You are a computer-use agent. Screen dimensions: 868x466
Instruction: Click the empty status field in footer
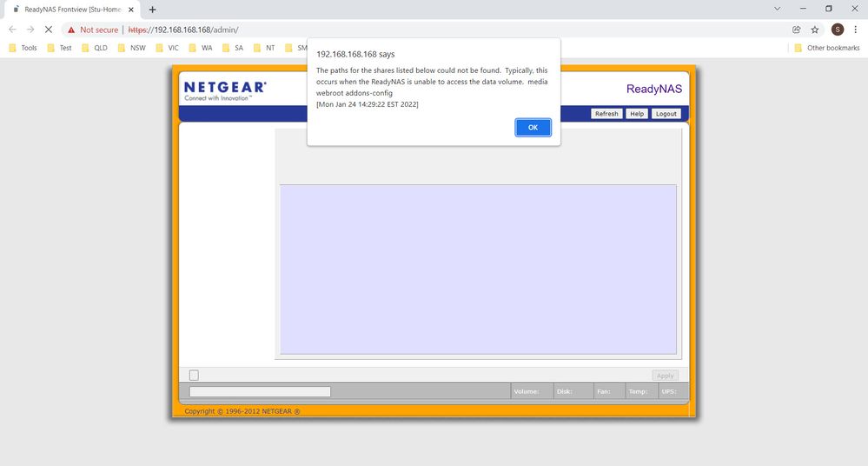point(260,392)
